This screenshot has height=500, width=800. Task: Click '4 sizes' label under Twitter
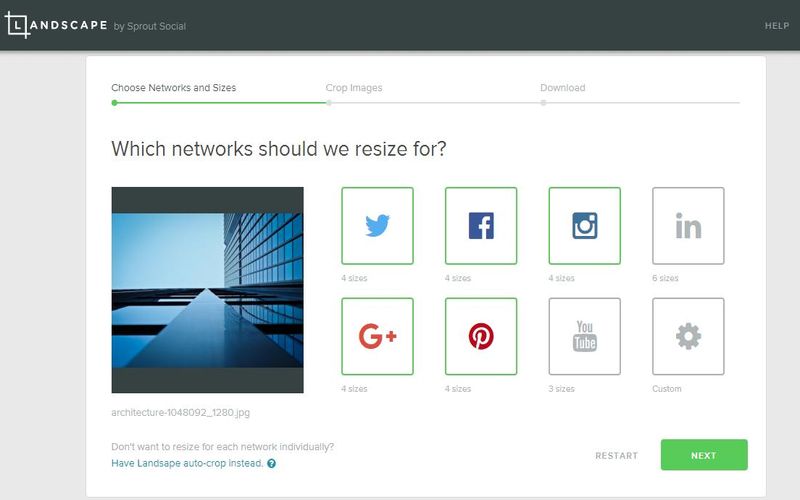(354, 278)
